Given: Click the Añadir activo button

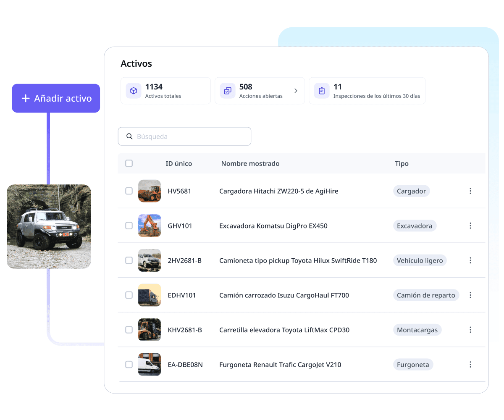Looking at the screenshot, I should 56,98.
